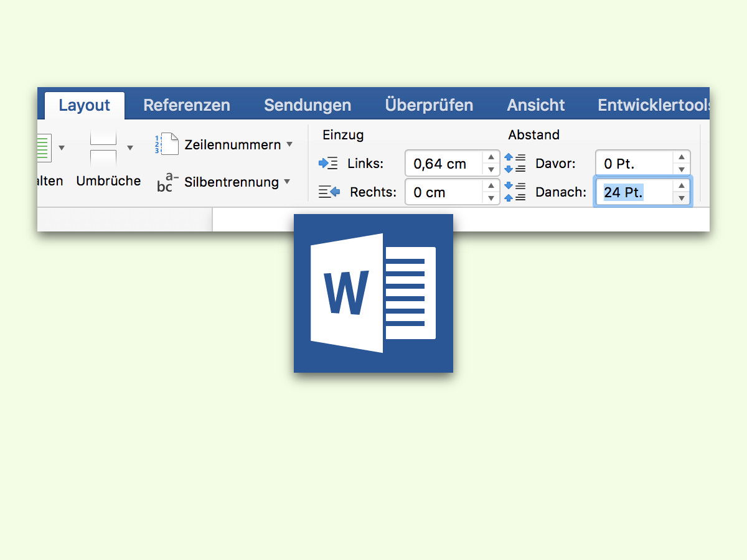Increase the Rechts indent with up arrow

pos(491,185)
